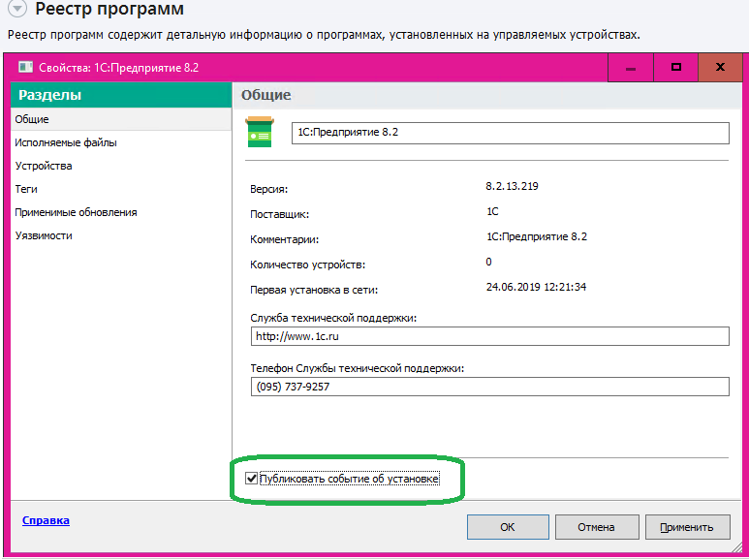Open the Справка help link
This screenshot has width=749, height=560.
coord(46,520)
